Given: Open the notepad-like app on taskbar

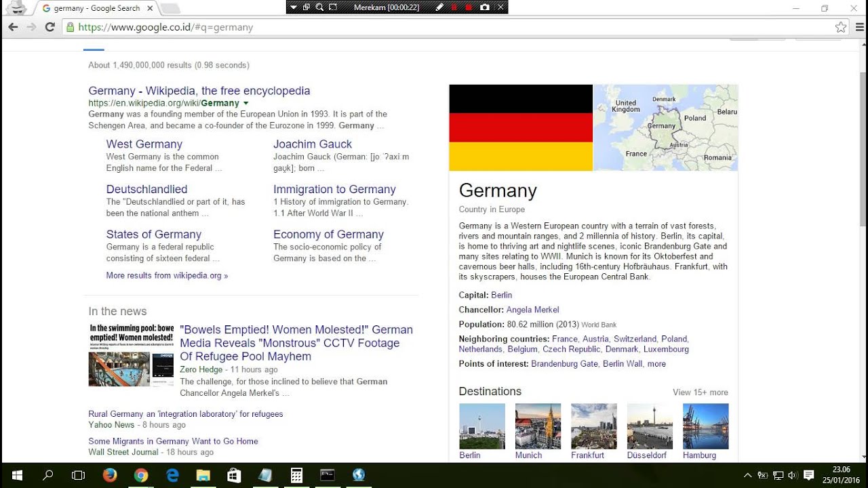Looking at the screenshot, I should 265,475.
